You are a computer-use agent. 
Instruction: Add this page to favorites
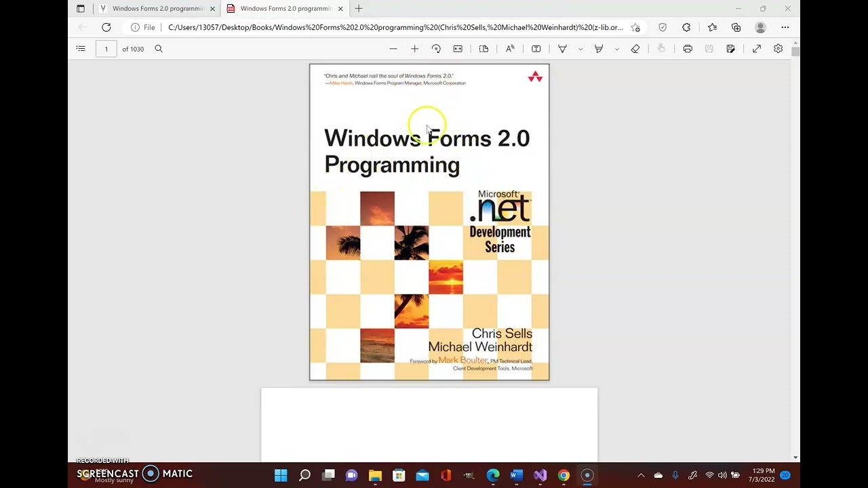point(635,27)
